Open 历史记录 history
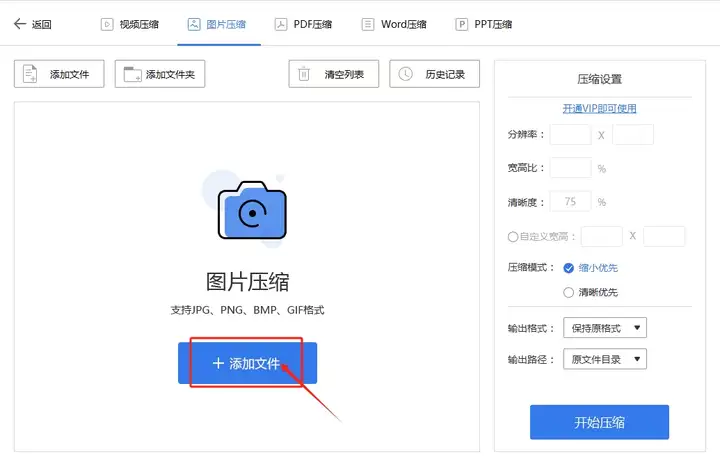 click(434, 73)
